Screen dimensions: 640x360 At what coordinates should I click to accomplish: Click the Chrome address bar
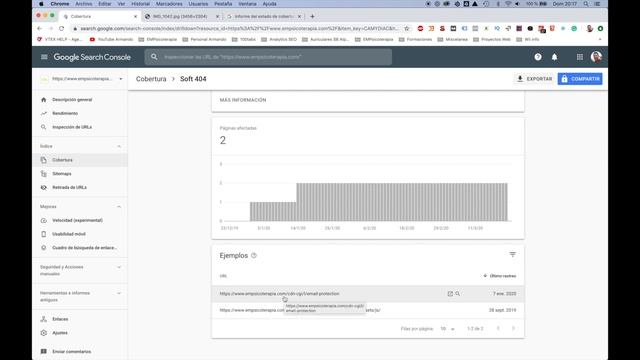[x=239, y=29]
